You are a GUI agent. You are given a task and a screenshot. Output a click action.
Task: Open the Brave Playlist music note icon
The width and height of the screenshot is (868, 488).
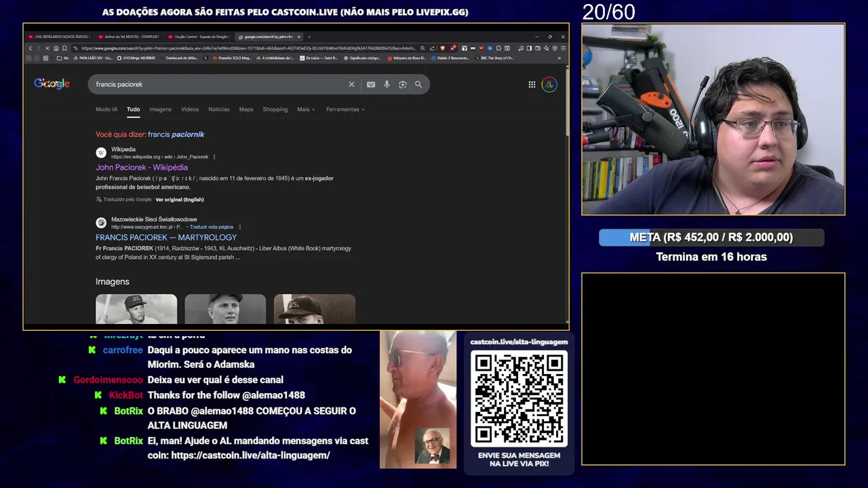point(520,48)
